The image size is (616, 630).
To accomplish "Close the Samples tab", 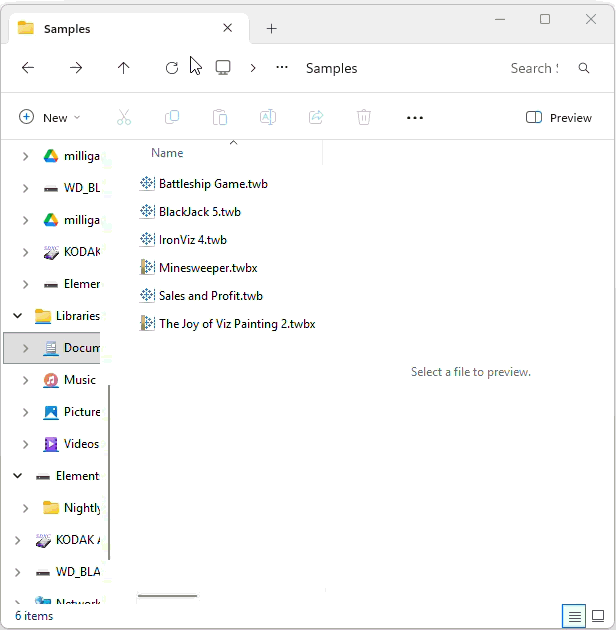I will coord(227,28).
